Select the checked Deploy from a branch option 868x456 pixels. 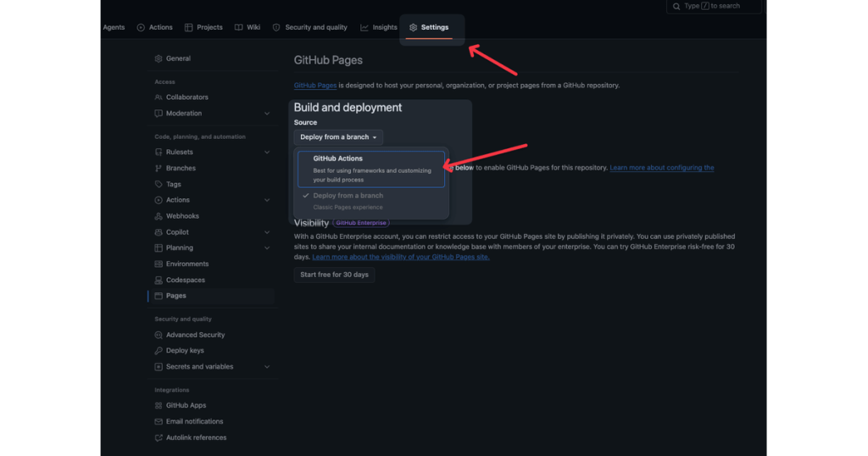(371, 202)
